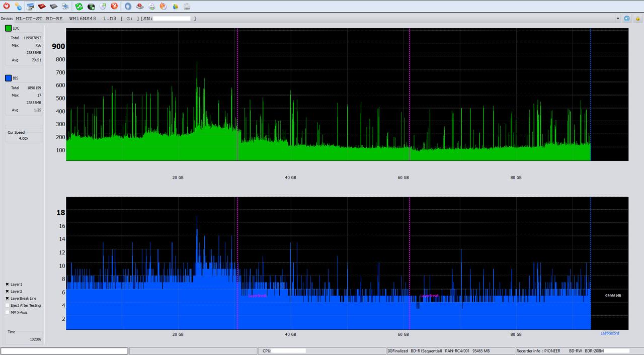Screen dimensions: 644x355
Task: Click the green LDC color box
Action: (x=8, y=28)
